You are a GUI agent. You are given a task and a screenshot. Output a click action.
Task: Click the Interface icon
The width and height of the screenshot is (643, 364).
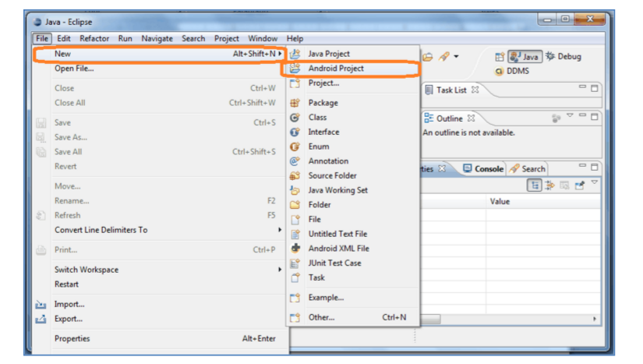pos(295,132)
